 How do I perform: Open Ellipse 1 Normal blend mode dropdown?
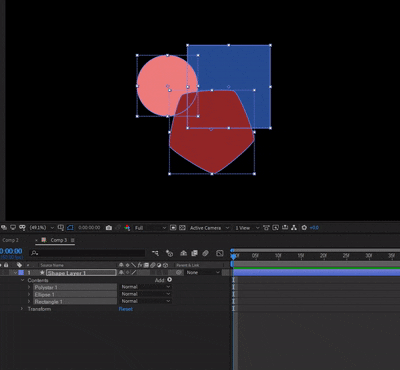click(146, 294)
